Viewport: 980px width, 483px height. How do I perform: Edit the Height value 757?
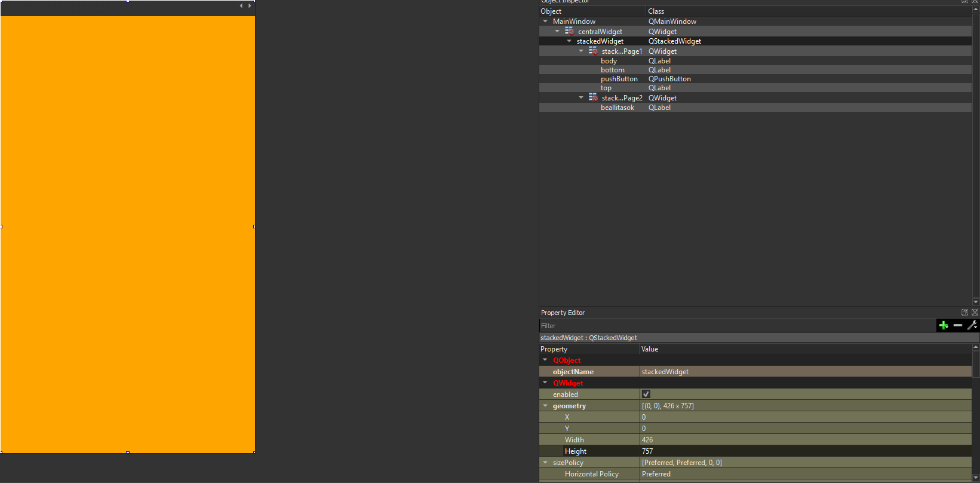(x=806, y=451)
